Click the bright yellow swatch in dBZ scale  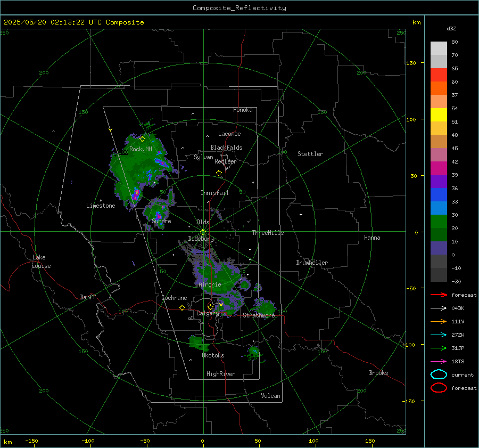tap(439, 115)
